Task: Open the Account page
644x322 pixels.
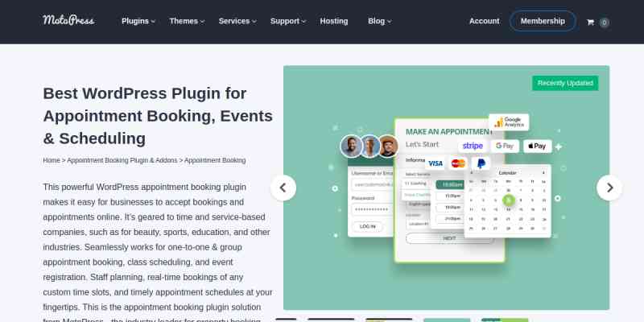Action: pos(485,21)
